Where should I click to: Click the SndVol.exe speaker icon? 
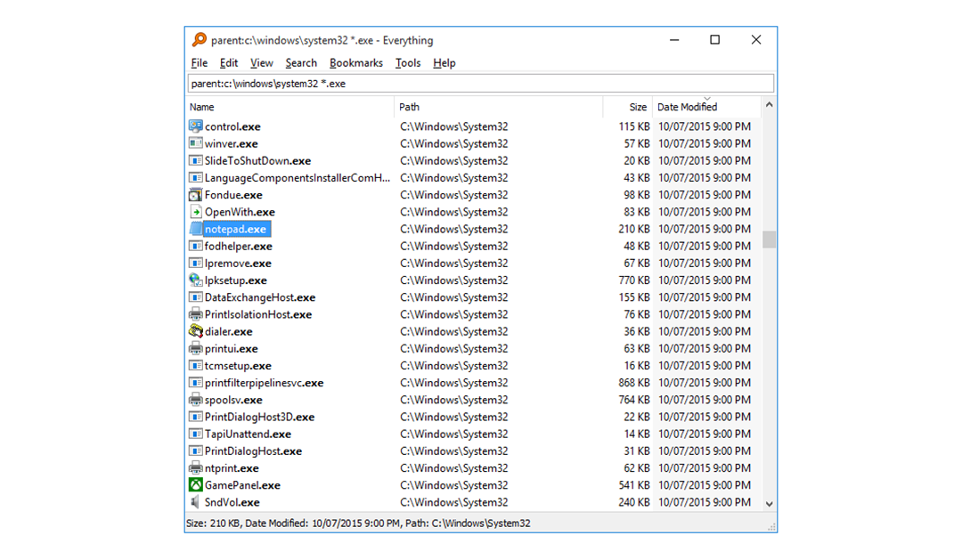tap(195, 502)
